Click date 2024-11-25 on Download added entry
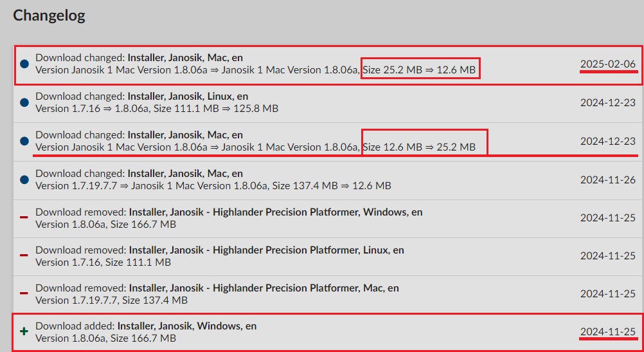The width and height of the screenshot is (644, 352). [x=608, y=332]
